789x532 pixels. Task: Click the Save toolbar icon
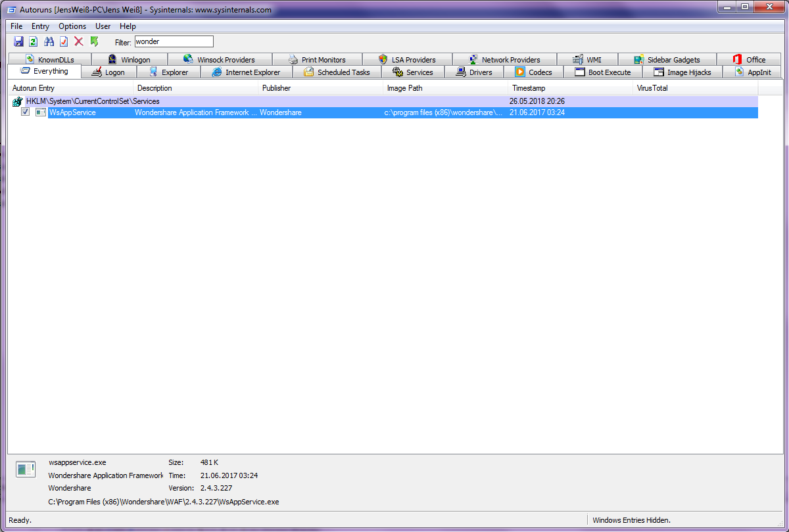coord(18,41)
